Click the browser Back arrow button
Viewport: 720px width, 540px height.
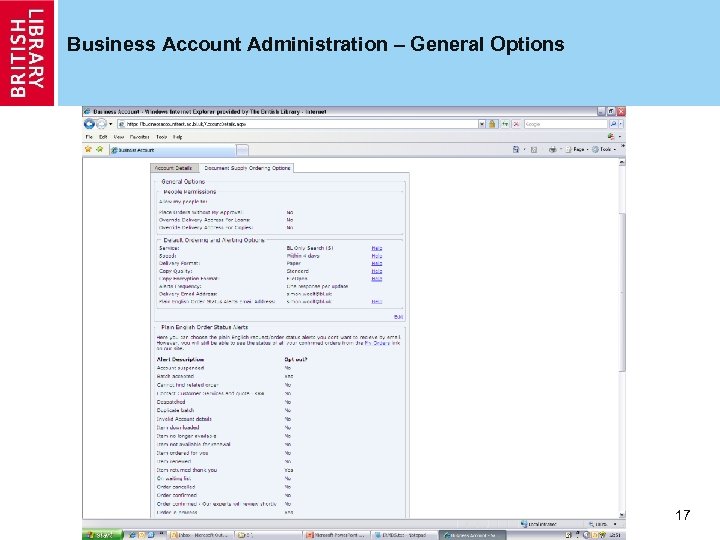point(89,124)
